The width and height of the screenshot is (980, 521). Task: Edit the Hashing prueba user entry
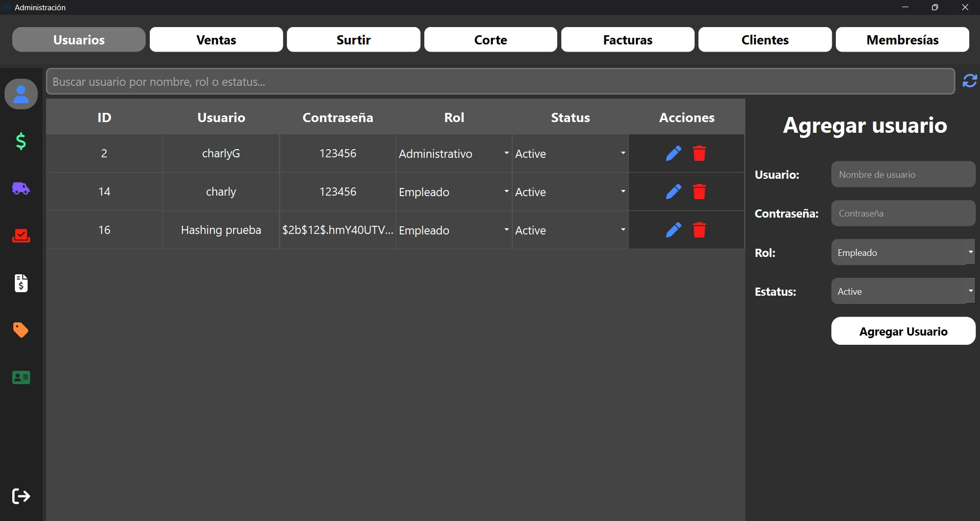673,230
